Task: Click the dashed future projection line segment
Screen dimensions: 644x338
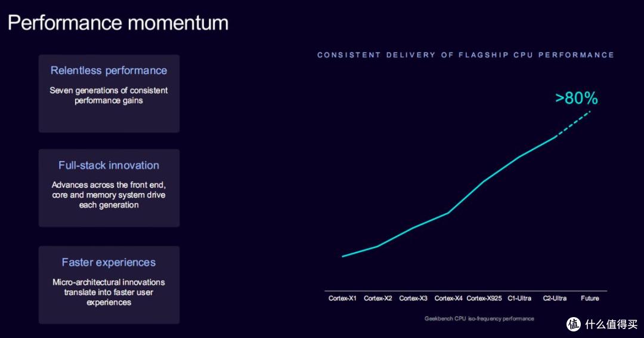Action: click(573, 124)
